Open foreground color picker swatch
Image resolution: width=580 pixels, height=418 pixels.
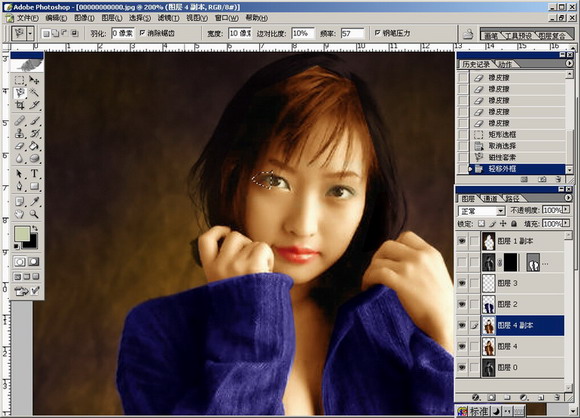point(21,233)
